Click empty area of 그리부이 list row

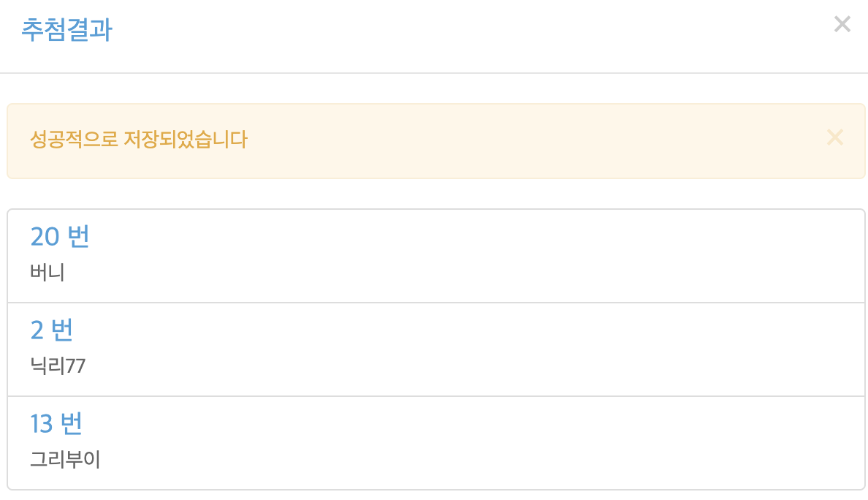pos(471,443)
